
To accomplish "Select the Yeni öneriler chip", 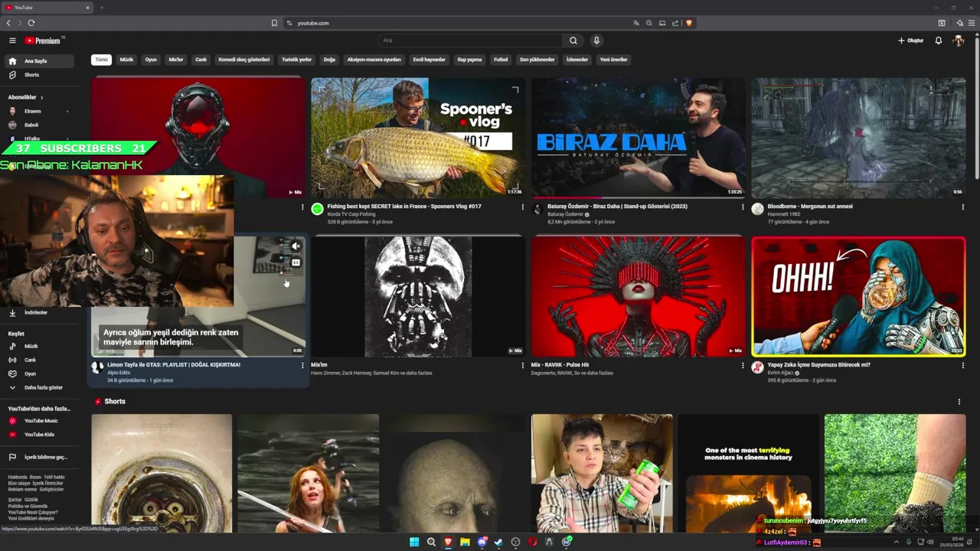I will point(613,60).
